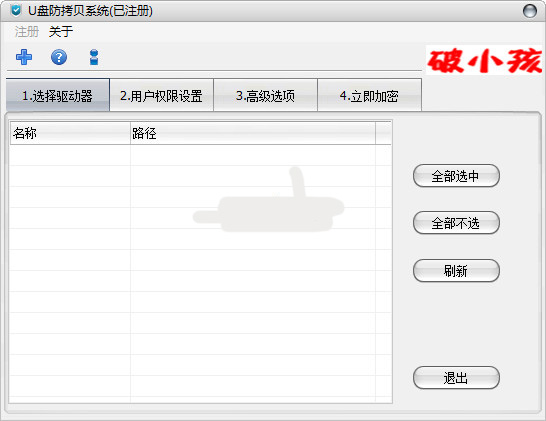Sort by the 名称 column header
This screenshot has height=421, width=546.
tap(70, 133)
